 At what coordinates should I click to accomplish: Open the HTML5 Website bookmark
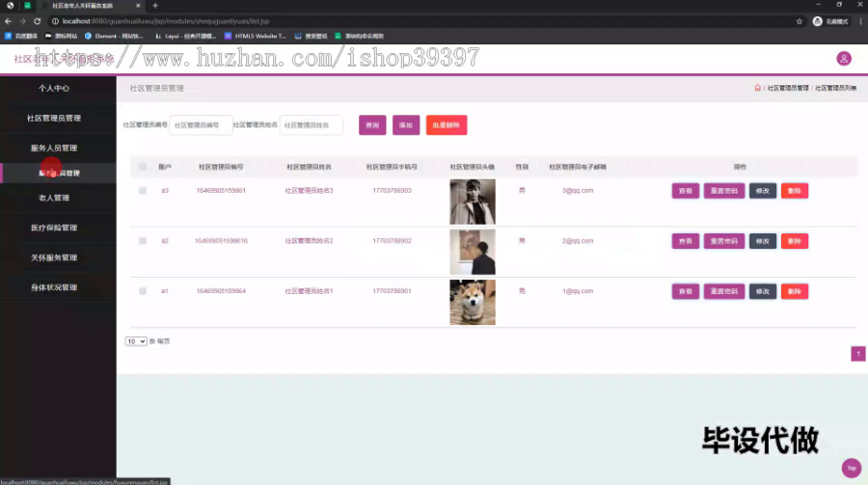pyautogui.click(x=256, y=36)
